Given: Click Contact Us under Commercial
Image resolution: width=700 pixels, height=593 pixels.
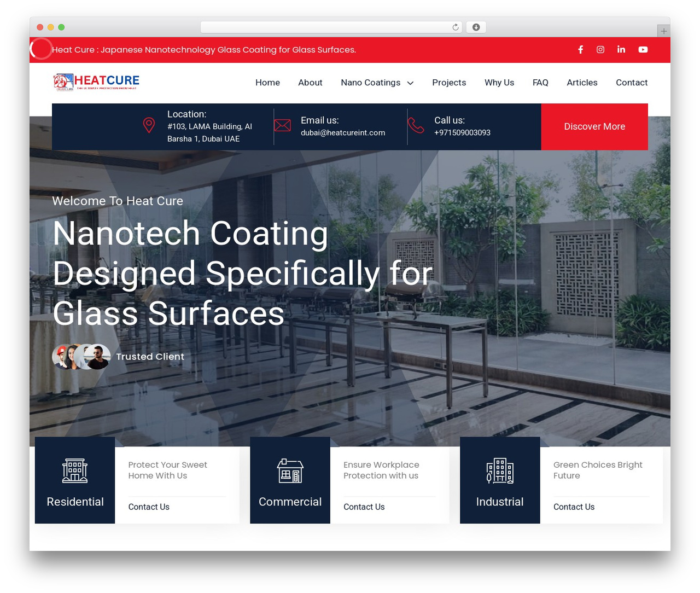Looking at the screenshot, I should (x=364, y=507).
